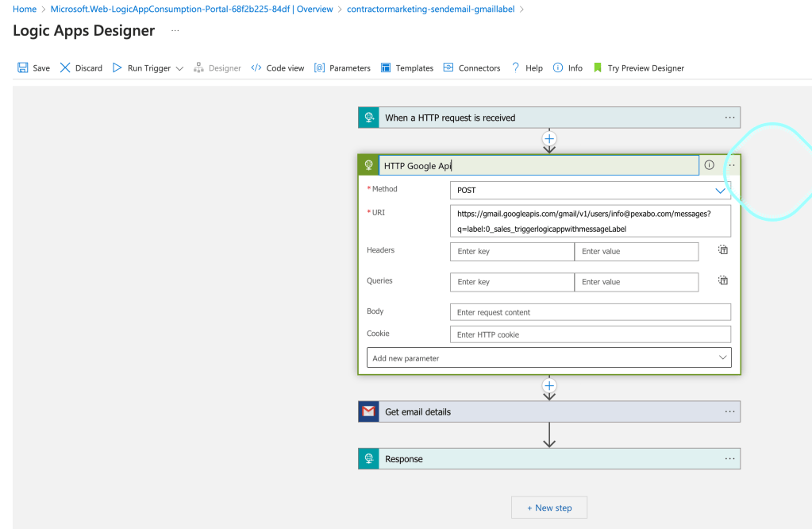Click the Discard X icon
The image size is (812, 529).
(x=65, y=68)
